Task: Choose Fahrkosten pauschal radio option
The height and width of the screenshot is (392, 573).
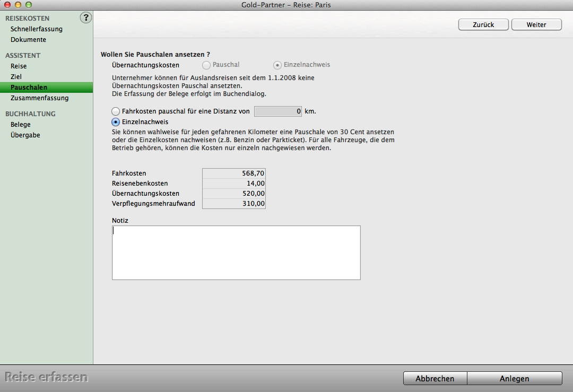Action: (x=116, y=111)
